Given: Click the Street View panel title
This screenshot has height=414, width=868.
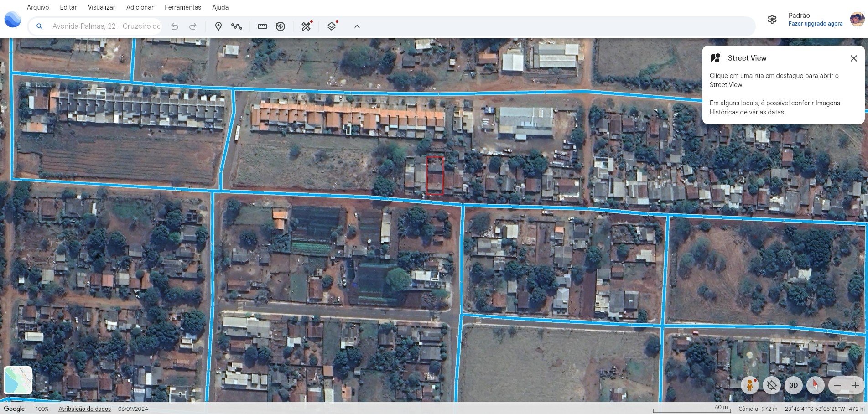Looking at the screenshot, I should tap(747, 58).
